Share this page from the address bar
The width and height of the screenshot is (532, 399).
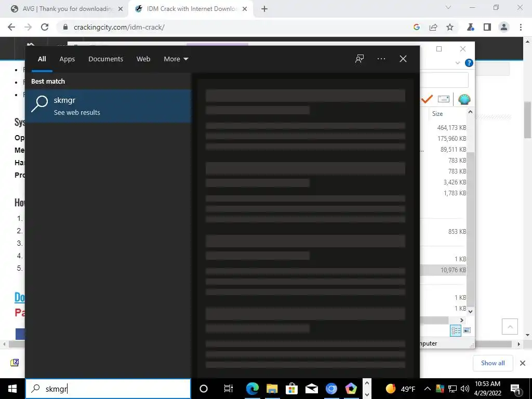click(433, 27)
